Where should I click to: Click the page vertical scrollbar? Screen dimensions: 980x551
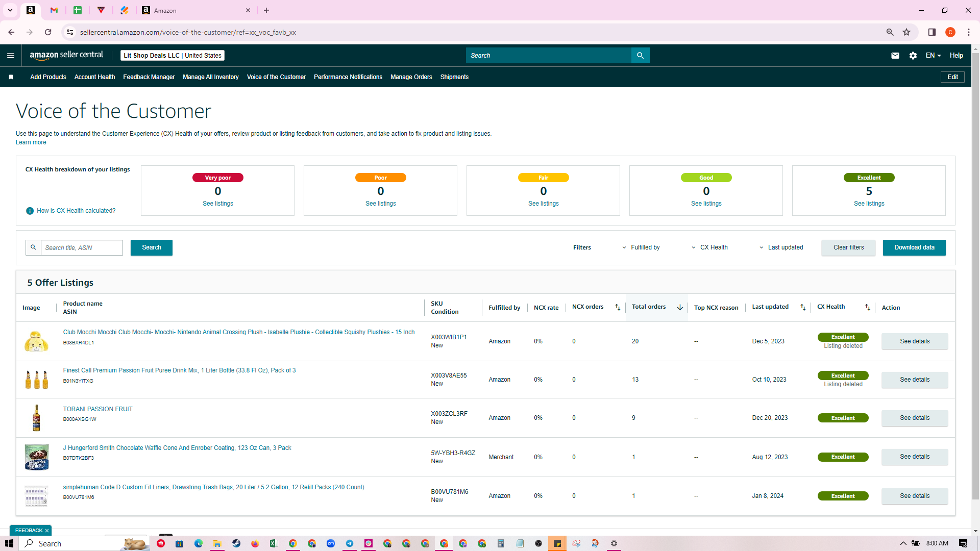pyautogui.click(x=975, y=275)
